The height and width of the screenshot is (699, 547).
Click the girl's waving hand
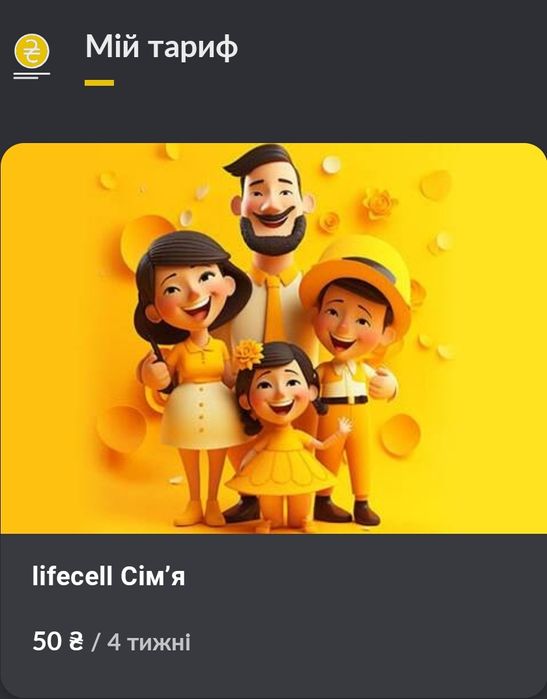point(344,425)
